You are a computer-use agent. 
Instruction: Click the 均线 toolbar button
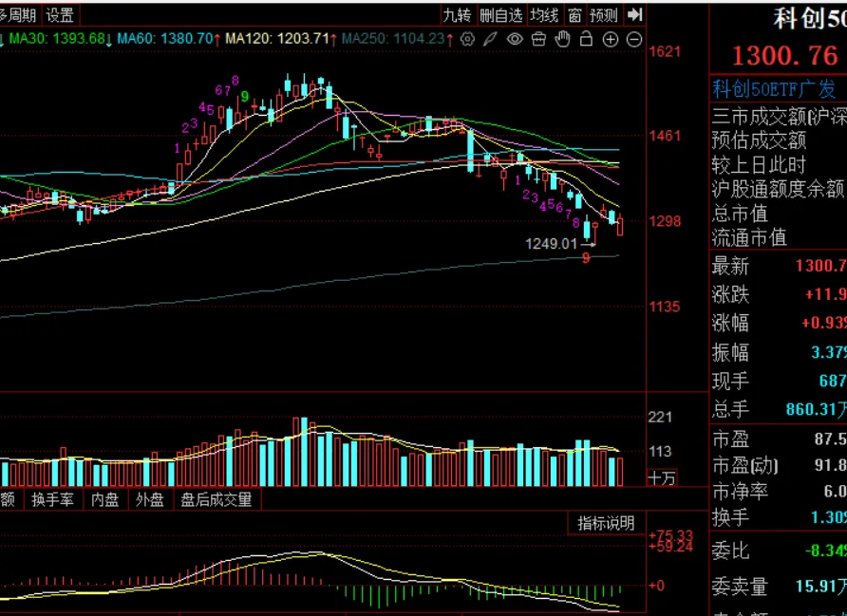[544, 15]
